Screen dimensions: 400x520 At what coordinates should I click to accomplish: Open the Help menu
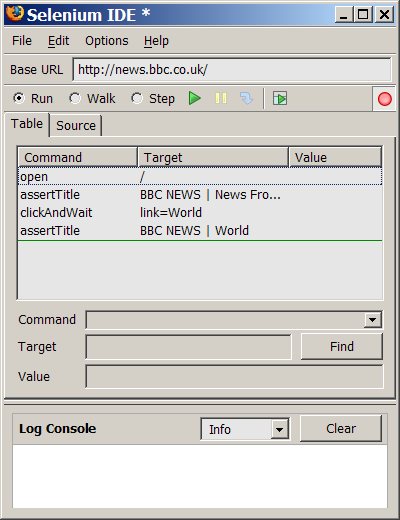tap(156, 41)
